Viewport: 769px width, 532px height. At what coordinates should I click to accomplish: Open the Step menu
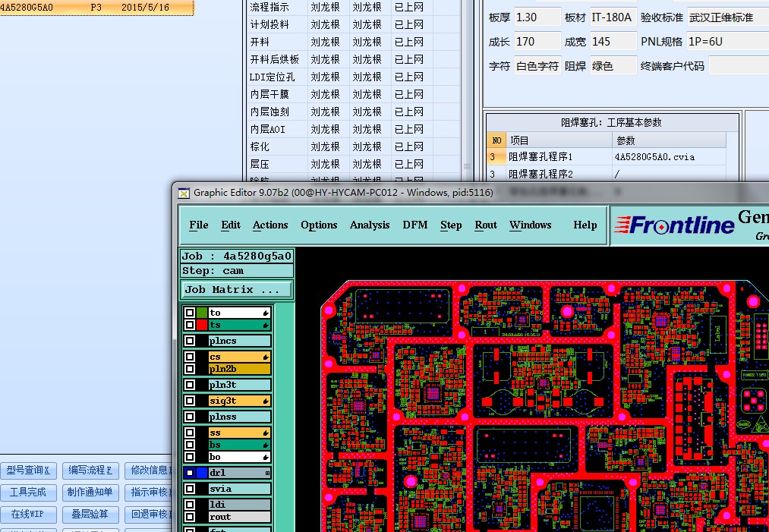tap(451, 225)
